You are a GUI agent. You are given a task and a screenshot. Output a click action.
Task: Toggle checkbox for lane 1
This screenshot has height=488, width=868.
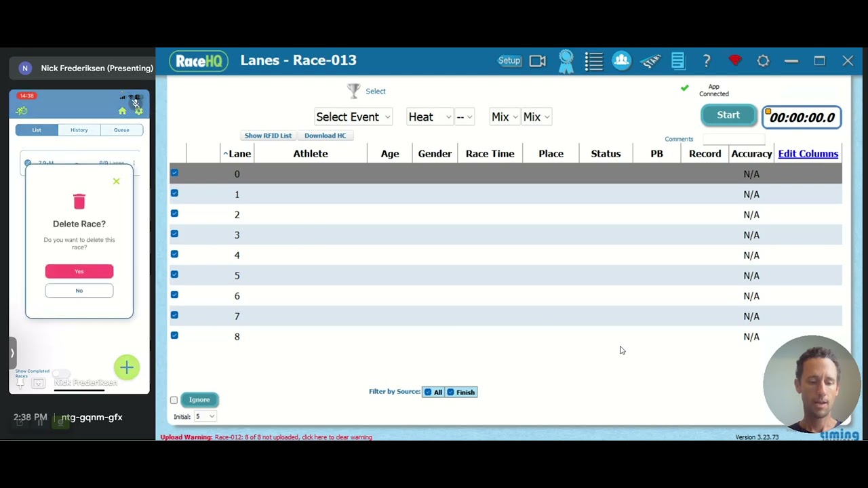[x=174, y=194]
